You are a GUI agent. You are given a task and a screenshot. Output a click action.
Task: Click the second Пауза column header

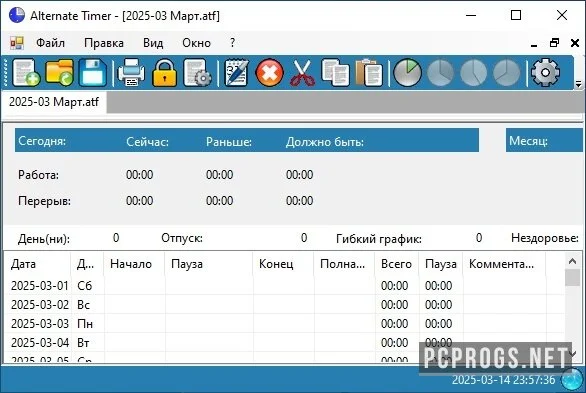(x=441, y=264)
